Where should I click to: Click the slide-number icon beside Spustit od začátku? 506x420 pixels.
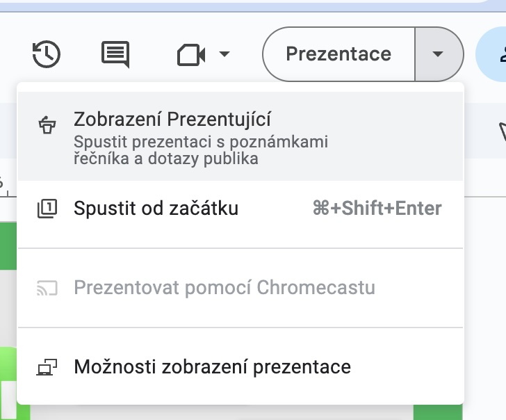[47, 208]
